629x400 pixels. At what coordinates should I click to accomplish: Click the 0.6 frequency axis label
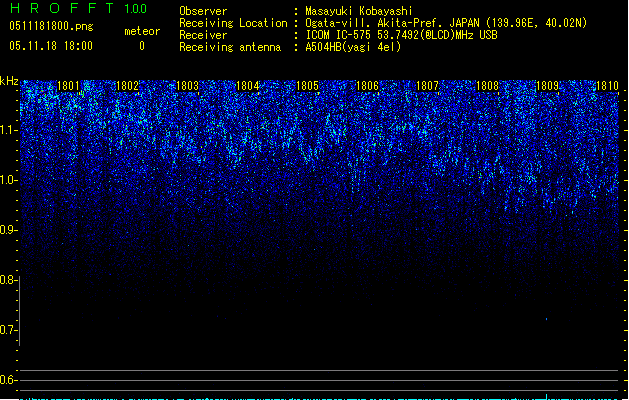tap(8, 380)
